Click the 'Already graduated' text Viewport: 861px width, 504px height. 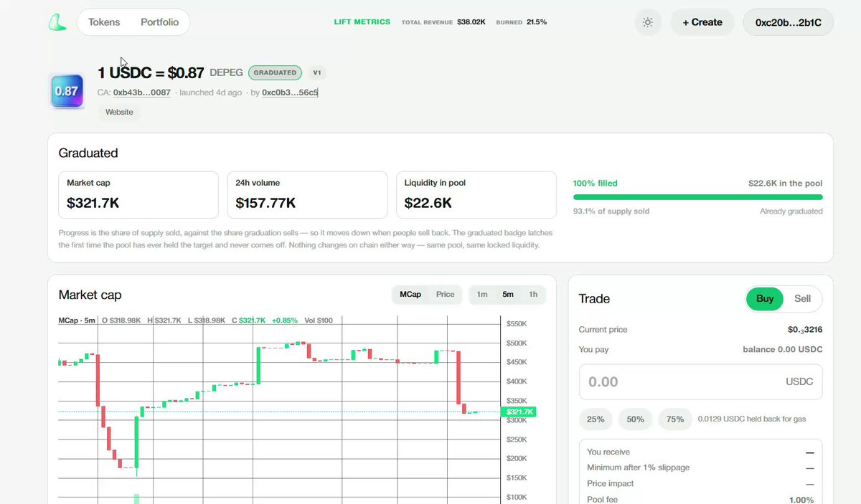point(791,211)
